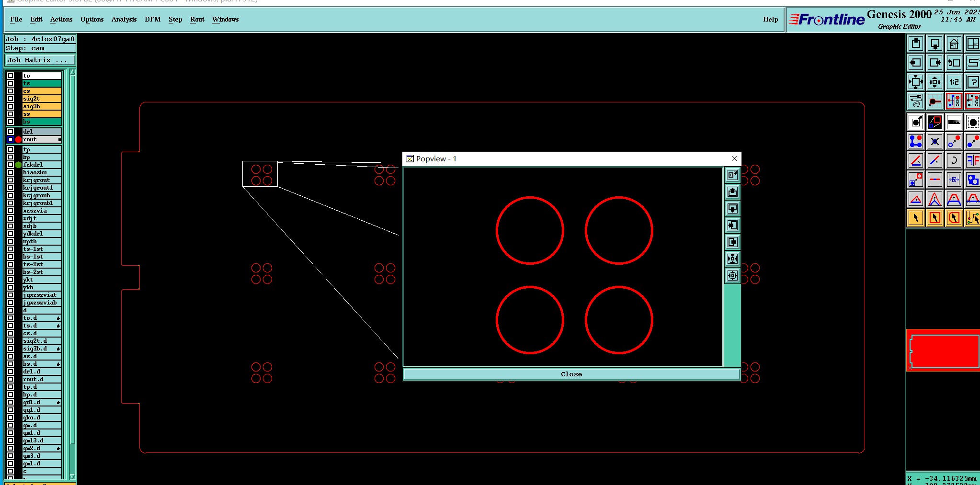Click the pan down icon in right toolbar
980x485 pixels.
[935, 44]
